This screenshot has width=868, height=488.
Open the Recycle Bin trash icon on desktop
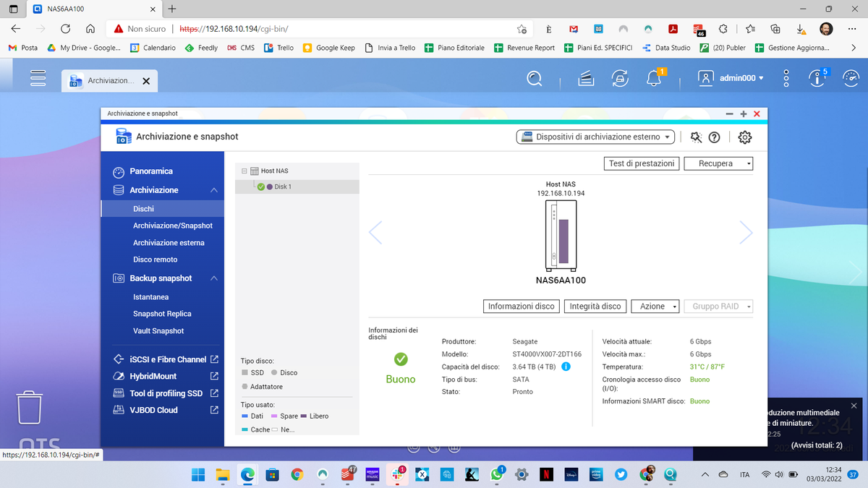pyautogui.click(x=30, y=407)
